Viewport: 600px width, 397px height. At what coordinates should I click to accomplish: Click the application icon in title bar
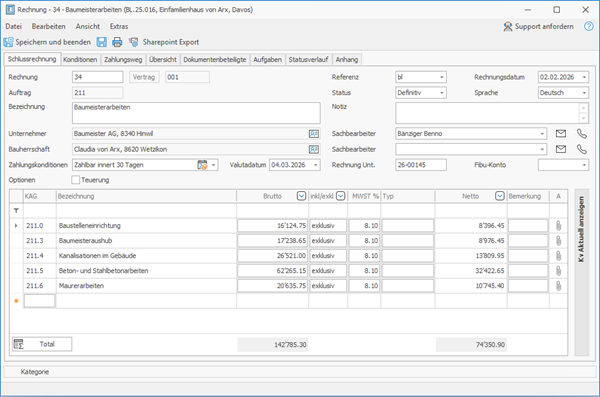[10, 10]
